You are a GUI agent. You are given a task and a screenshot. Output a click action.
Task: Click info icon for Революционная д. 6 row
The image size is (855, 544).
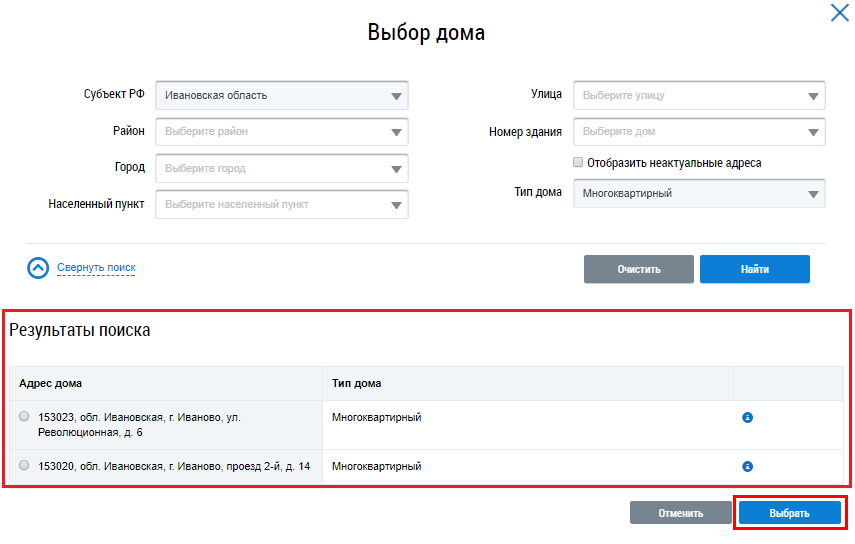pos(747,417)
